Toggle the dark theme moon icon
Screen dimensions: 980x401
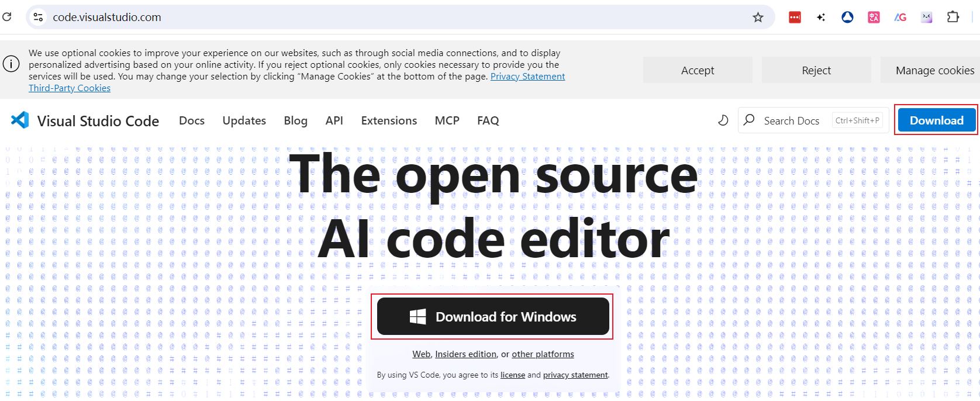[x=723, y=120]
